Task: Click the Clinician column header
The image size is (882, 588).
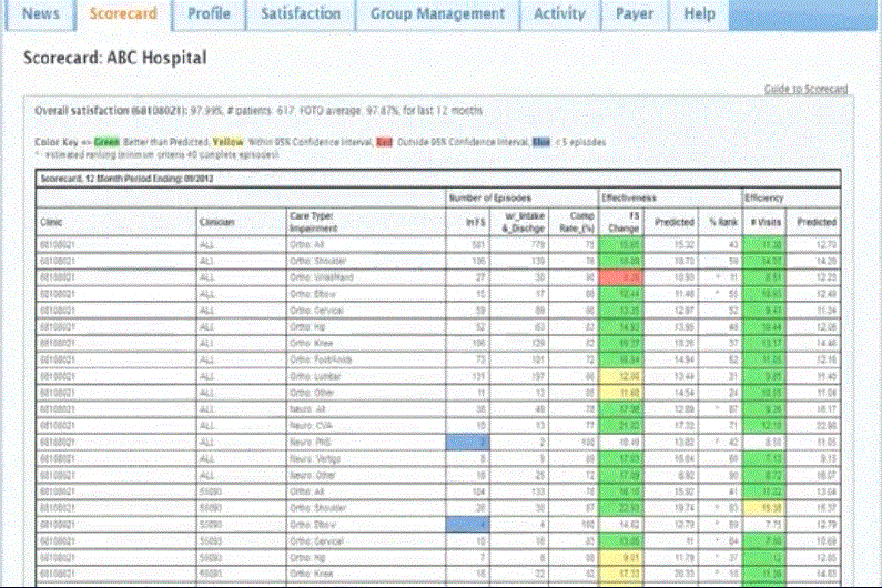Action: pos(241,222)
